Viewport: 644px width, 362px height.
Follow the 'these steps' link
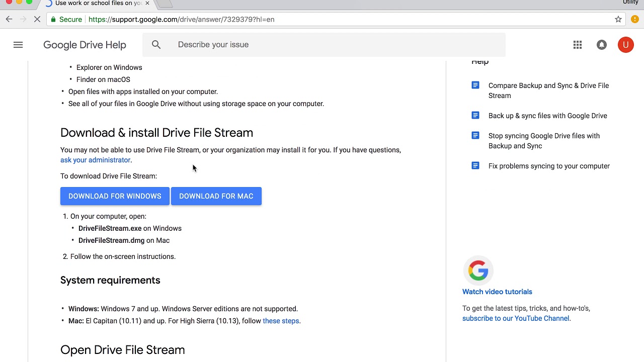coord(281,321)
